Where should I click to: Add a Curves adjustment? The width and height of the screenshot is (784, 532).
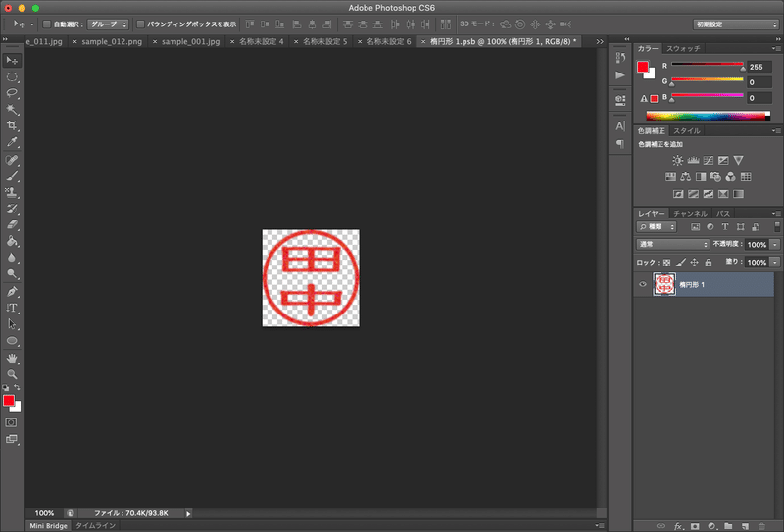pyautogui.click(x=708, y=160)
